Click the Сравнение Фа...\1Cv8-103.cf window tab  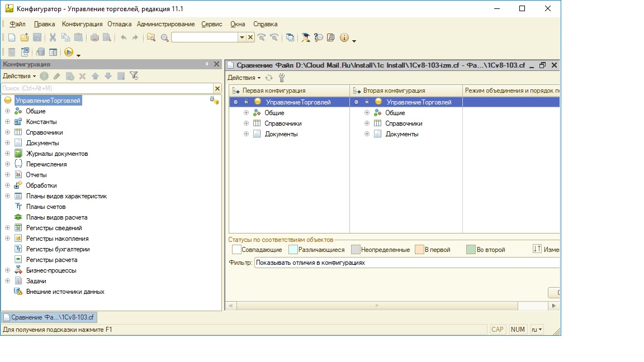[x=49, y=317]
